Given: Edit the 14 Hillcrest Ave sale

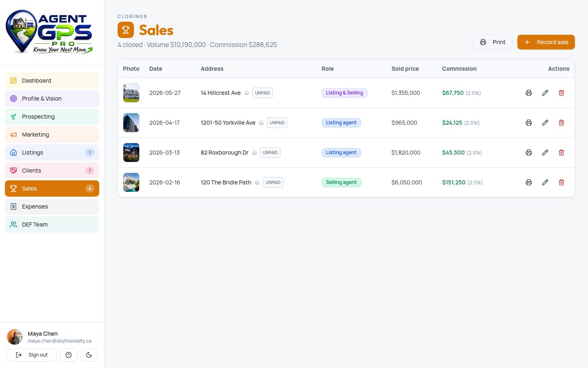Looking at the screenshot, I should (545, 93).
